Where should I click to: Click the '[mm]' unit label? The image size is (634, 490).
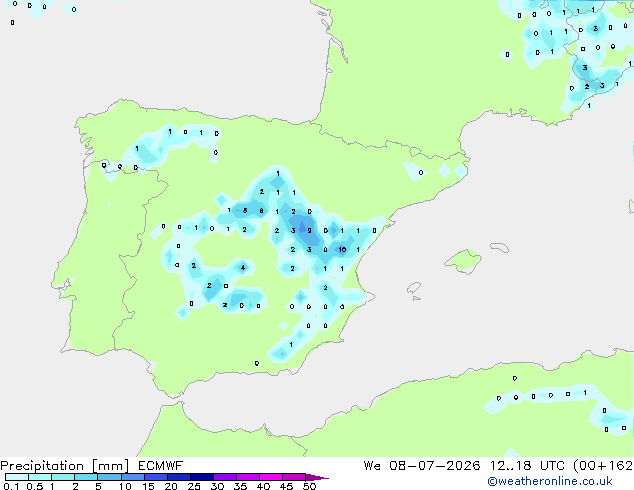pyautogui.click(x=110, y=466)
